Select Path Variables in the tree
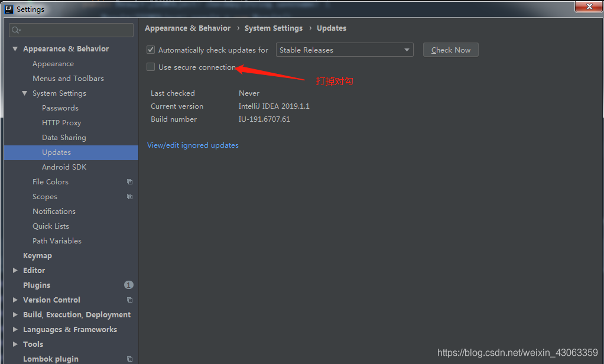The height and width of the screenshot is (364, 604). [x=57, y=241]
